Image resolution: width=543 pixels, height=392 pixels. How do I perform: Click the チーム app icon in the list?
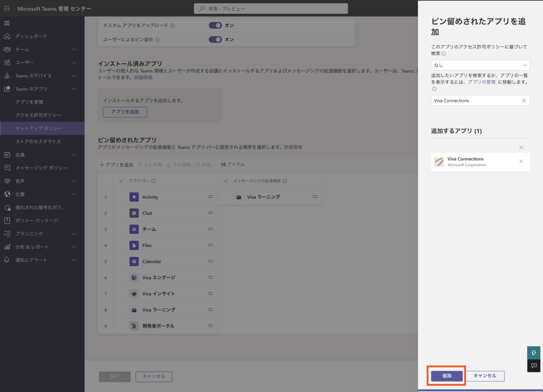pyautogui.click(x=134, y=229)
